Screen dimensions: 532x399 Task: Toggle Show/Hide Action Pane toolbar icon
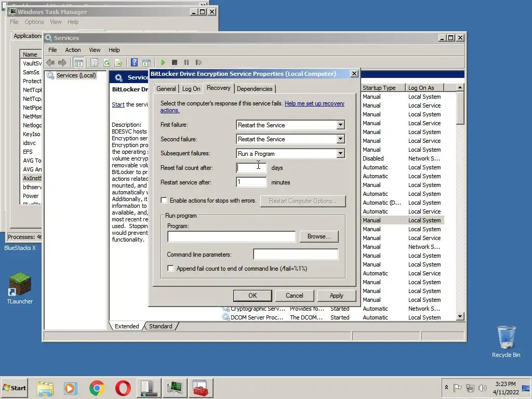(x=147, y=62)
